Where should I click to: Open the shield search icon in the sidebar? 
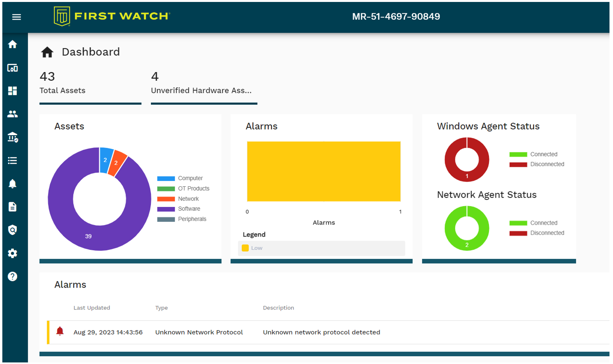pos(12,230)
